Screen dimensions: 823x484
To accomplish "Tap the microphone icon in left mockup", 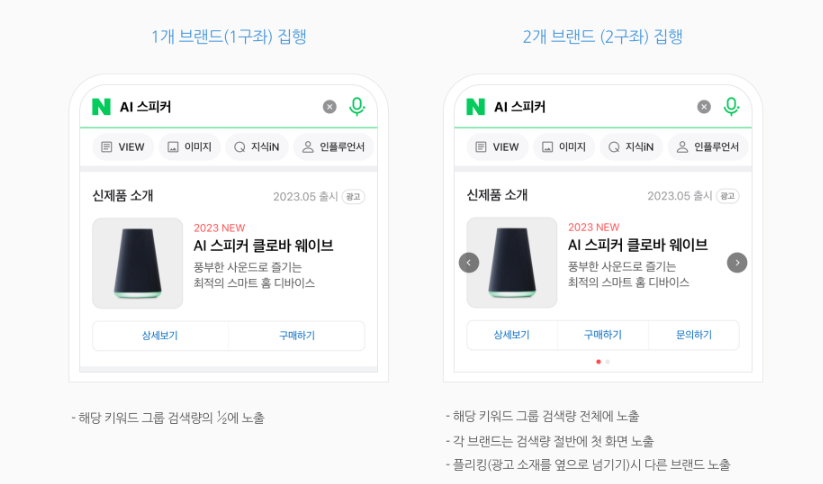I will (357, 107).
